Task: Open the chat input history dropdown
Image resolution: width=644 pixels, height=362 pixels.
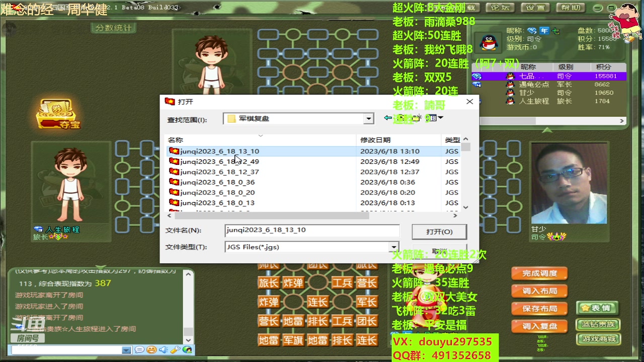Action: [x=126, y=350]
